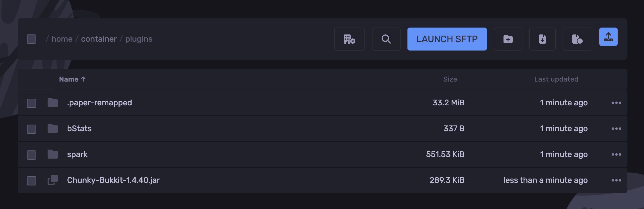Open the spark folder icon

pos(53,154)
